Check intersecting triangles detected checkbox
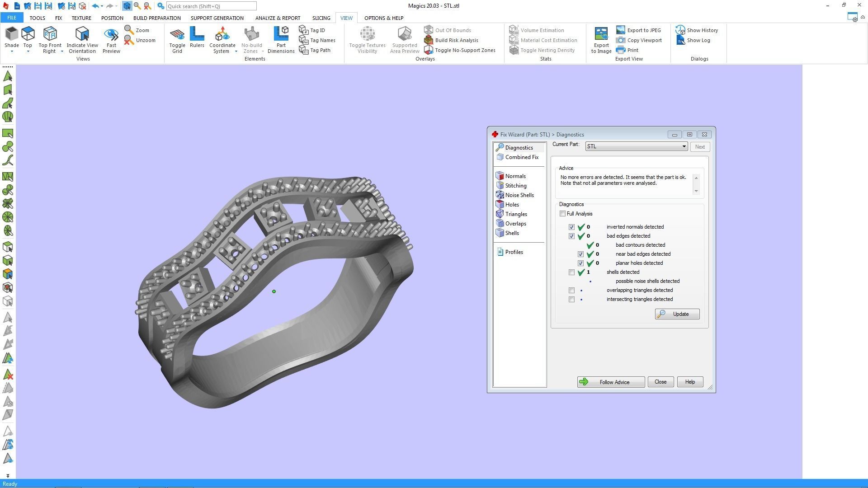Viewport: 868px width, 488px height. click(x=571, y=300)
